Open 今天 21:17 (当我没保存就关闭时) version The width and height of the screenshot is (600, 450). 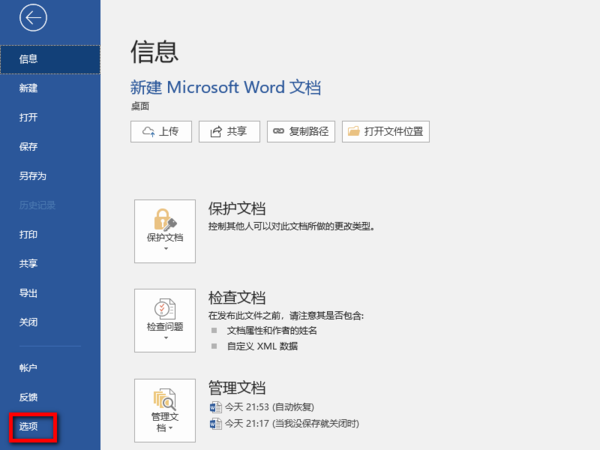coord(284,424)
